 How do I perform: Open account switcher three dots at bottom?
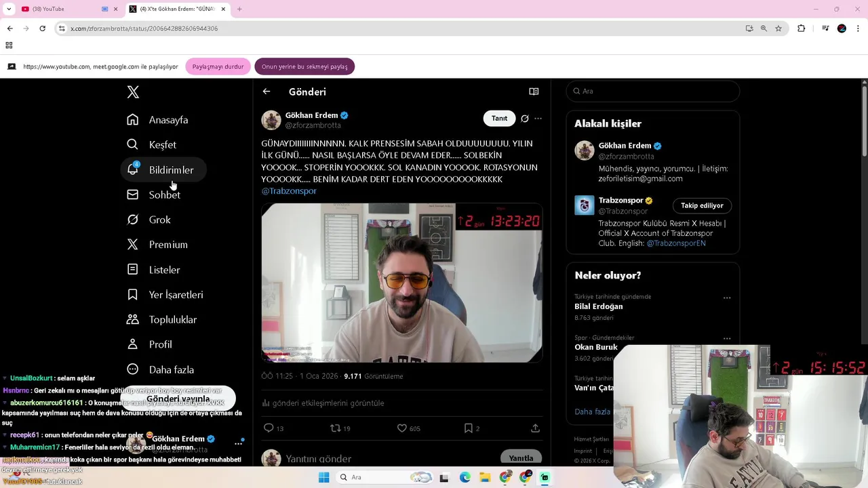238,443
